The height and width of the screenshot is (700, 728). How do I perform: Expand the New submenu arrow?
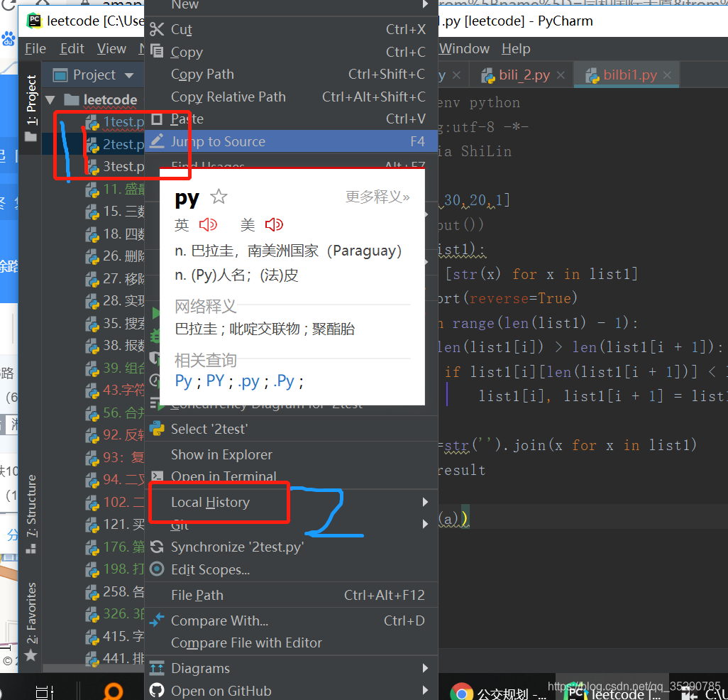(x=425, y=5)
